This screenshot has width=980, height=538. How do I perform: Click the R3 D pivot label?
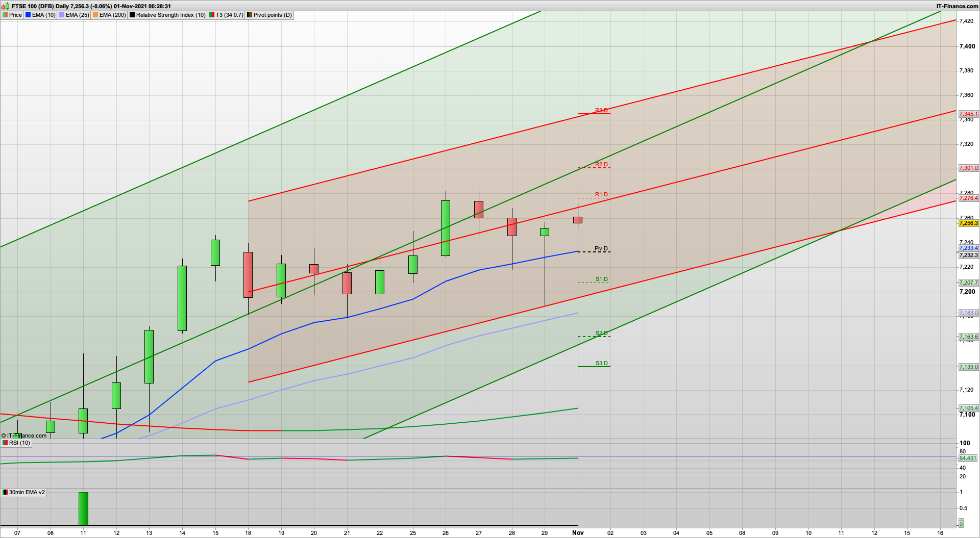click(601, 110)
